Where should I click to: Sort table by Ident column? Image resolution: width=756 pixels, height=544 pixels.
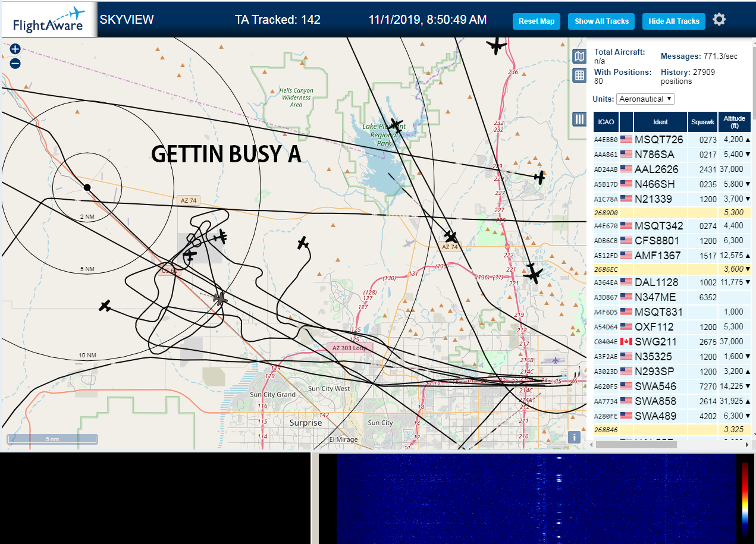tap(660, 122)
